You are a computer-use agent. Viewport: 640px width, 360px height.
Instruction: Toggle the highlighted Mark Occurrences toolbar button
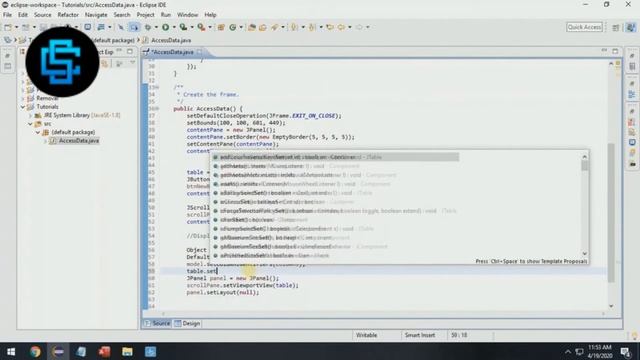pyautogui.click(x=134, y=27)
